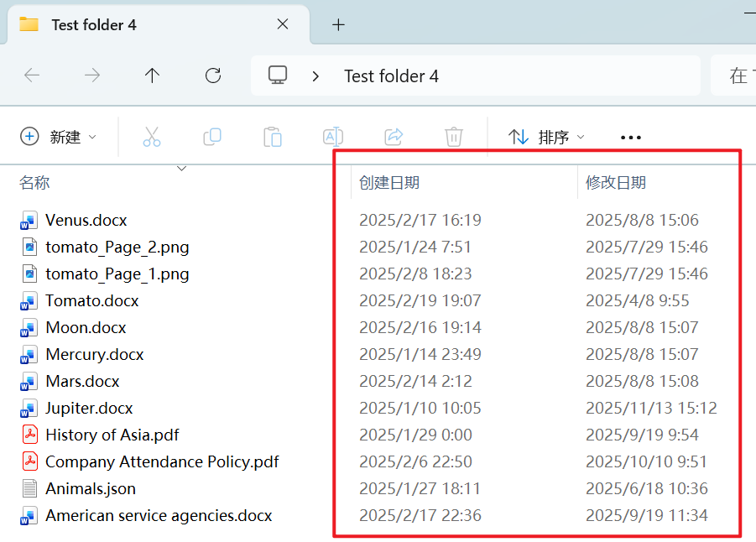Click the up-arrow navigation icon
756x542 pixels.
pyautogui.click(x=152, y=75)
